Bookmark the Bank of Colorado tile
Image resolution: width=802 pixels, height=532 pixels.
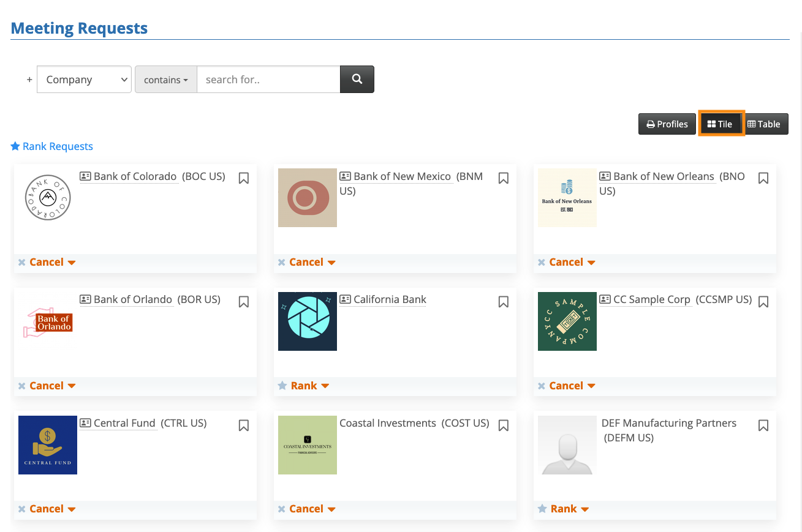(244, 178)
